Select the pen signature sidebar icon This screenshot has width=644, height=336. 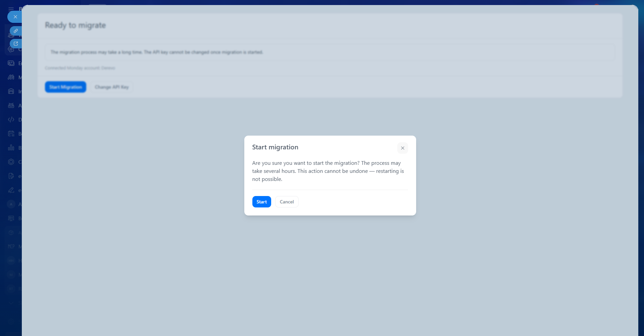(x=11, y=190)
